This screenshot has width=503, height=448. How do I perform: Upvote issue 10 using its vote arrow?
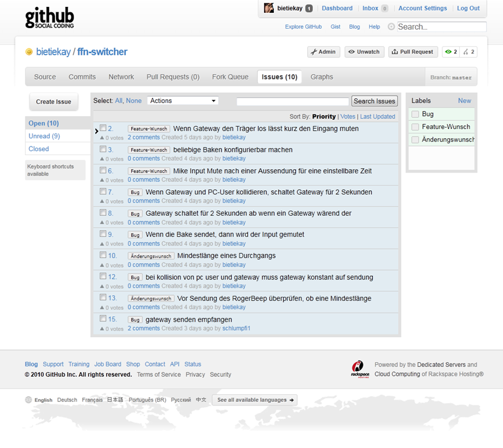click(x=102, y=265)
